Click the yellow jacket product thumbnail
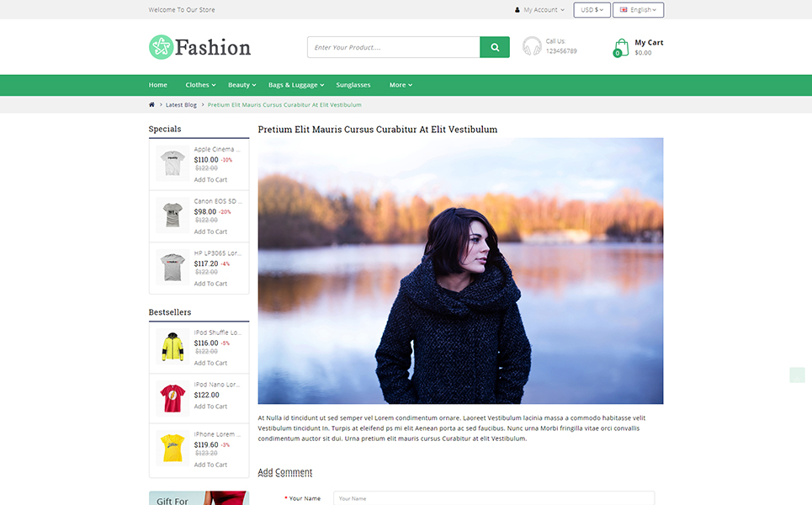 tap(172, 347)
